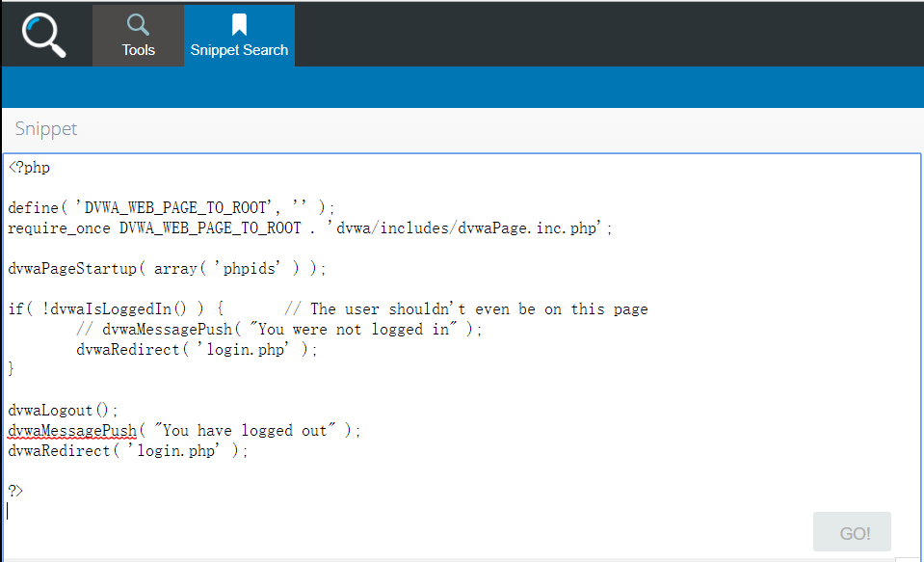Click the '<?php' opening tag line
Image resolution: width=924 pixels, height=562 pixels.
(x=29, y=168)
